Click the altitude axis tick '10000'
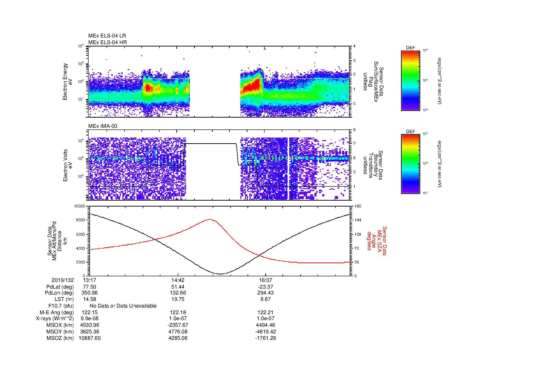Screen dimensions: 555x392 click(x=79, y=206)
